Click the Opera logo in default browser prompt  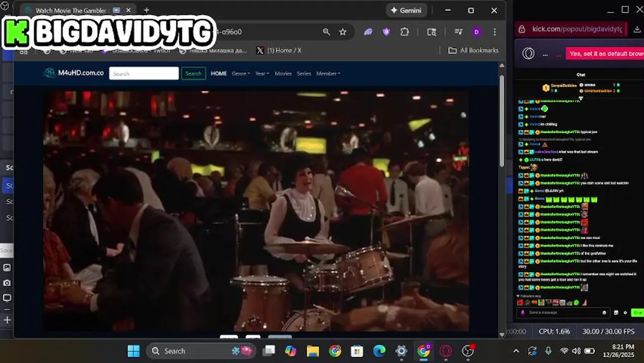tap(528, 53)
